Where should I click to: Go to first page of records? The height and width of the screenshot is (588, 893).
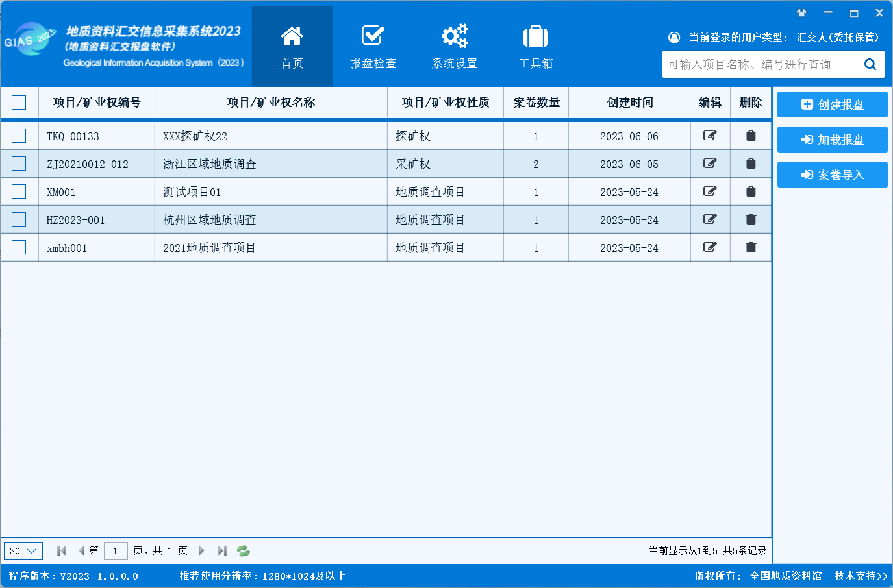click(62, 551)
